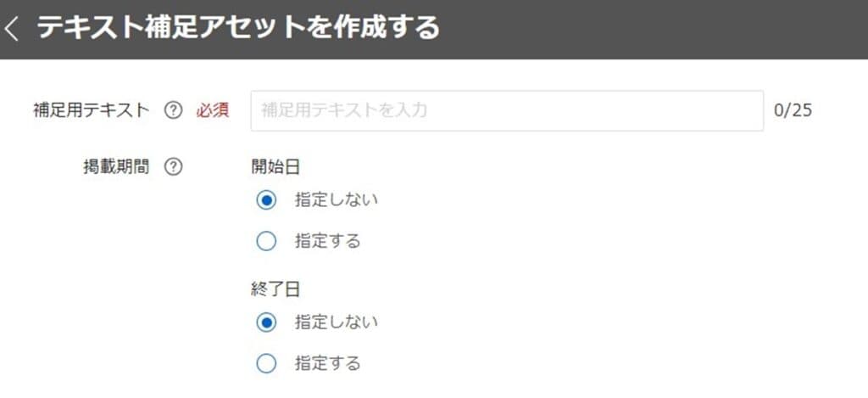
Task: Click the 指定する text under 終了日
Action: click(328, 363)
